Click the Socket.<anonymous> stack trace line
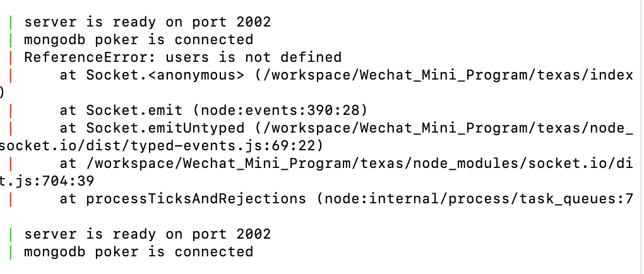644x274 pixels. pyautogui.click(x=346, y=75)
